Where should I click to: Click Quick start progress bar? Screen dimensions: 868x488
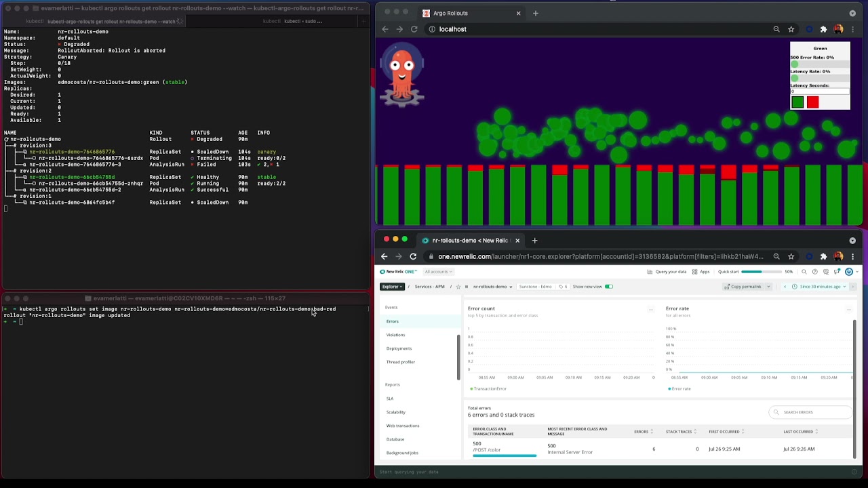[762, 272]
